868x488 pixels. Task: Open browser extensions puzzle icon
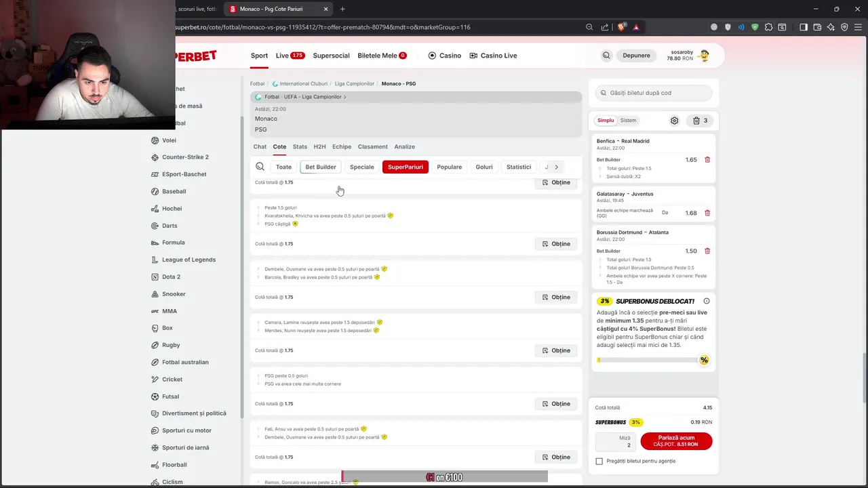(x=768, y=27)
